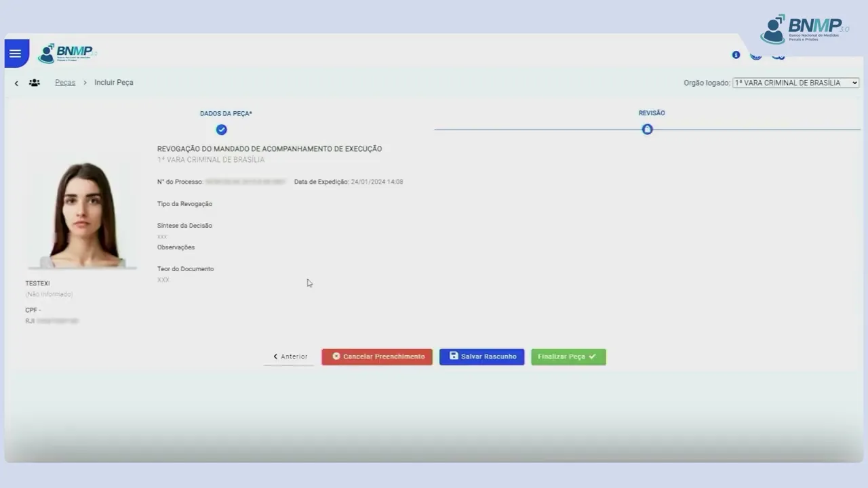Click the Dados da Peça step label
868x488 pixels.
pos(226,114)
